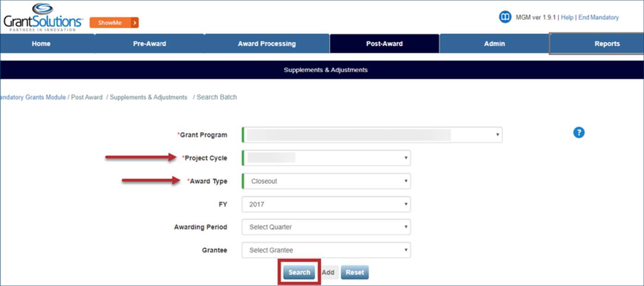Click Supplements & Adjustments submenu item

coord(325,70)
